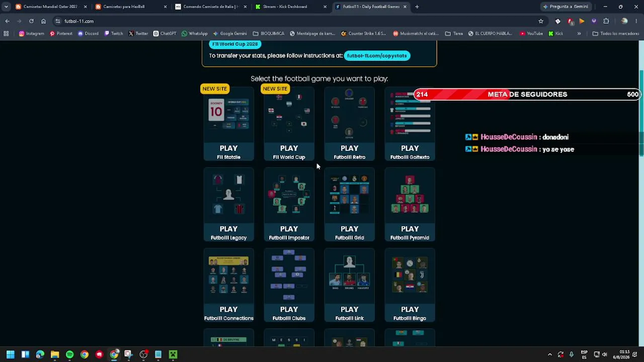Open the Discord bookmark

(x=88, y=34)
